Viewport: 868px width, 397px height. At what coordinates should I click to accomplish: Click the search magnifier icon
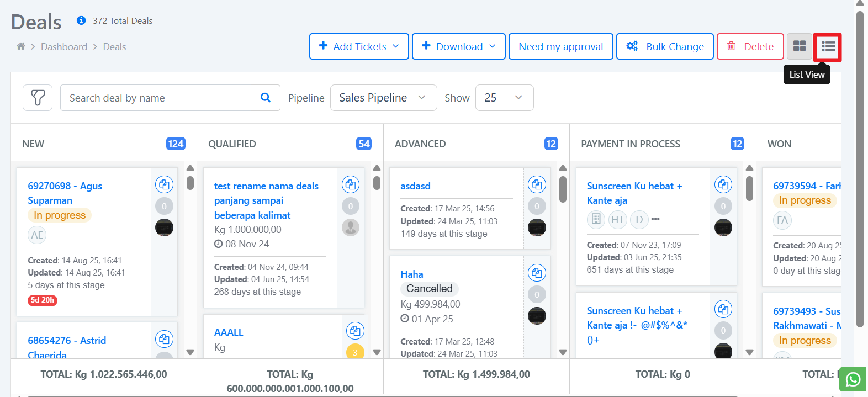point(266,98)
